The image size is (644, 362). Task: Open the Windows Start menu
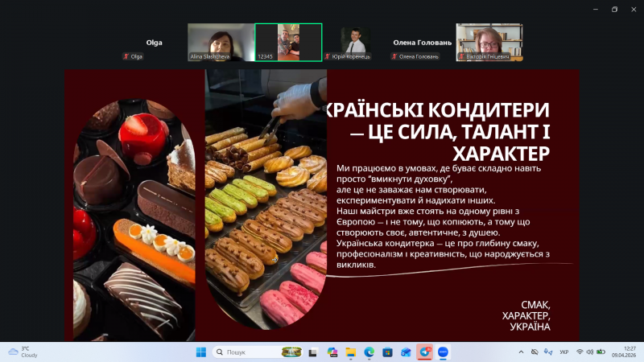click(200, 352)
